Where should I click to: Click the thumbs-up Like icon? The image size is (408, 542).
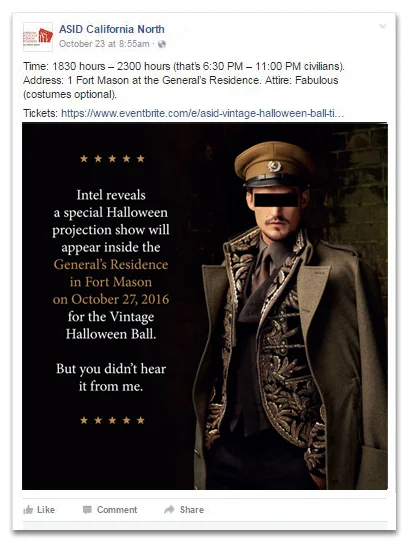click(x=28, y=510)
